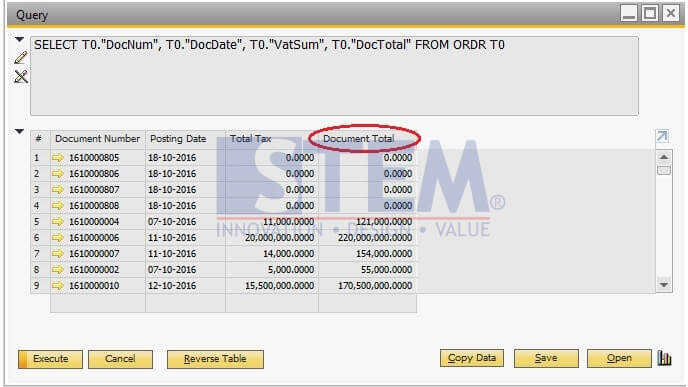The height and width of the screenshot is (387, 688).
Task: Select total tax 20,000,000.0000 cell
Action: coord(272,237)
